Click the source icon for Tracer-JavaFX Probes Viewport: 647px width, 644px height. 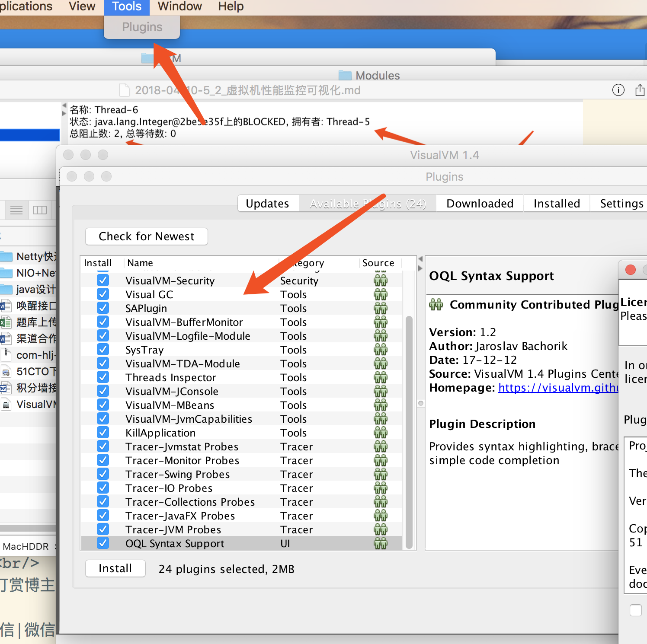click(x=381, y=516)
